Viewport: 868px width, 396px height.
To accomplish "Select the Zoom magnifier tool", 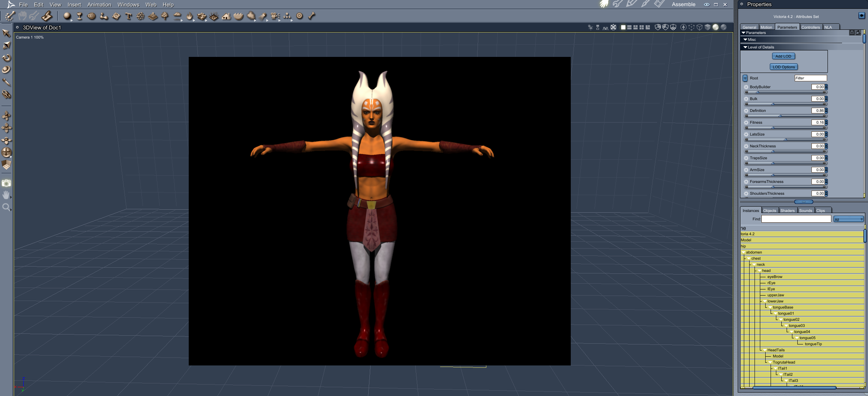I will click(6, 207).
